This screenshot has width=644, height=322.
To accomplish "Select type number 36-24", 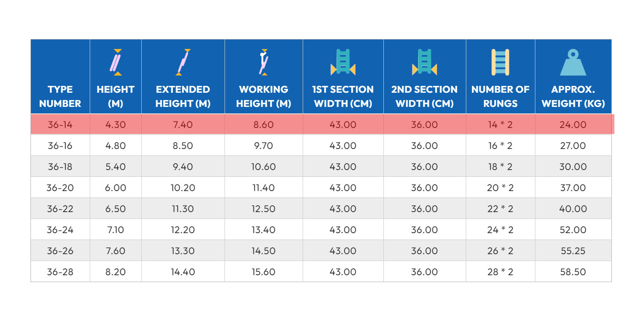I will 60,230.
